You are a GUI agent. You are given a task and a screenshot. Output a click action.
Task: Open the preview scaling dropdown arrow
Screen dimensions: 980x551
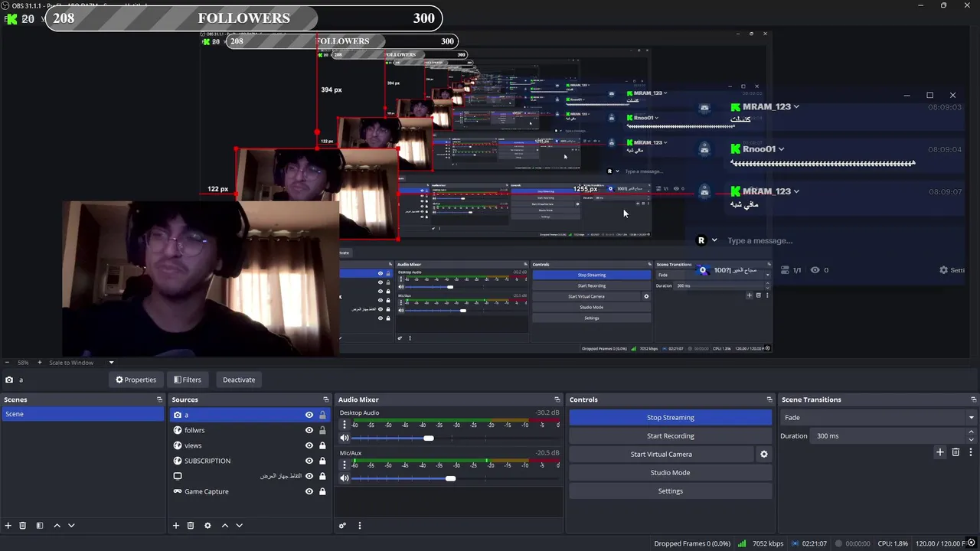[111, 363]
